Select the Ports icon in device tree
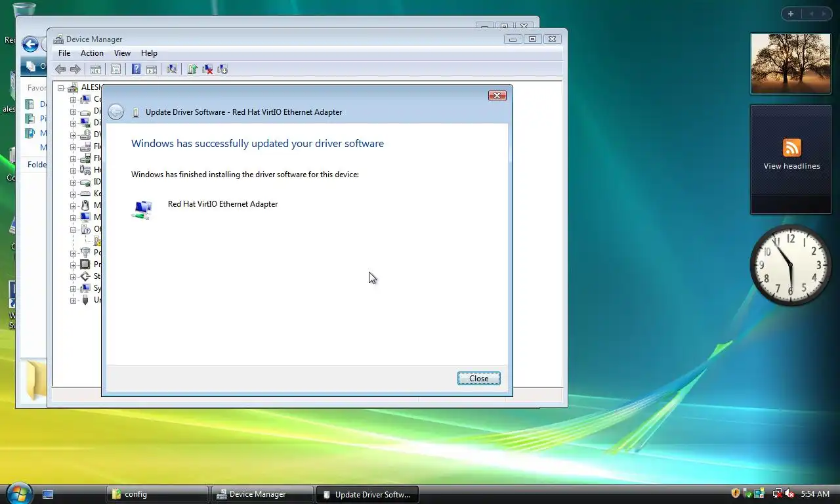This screenshot has width=840, height=504. (x=85, y=253)
